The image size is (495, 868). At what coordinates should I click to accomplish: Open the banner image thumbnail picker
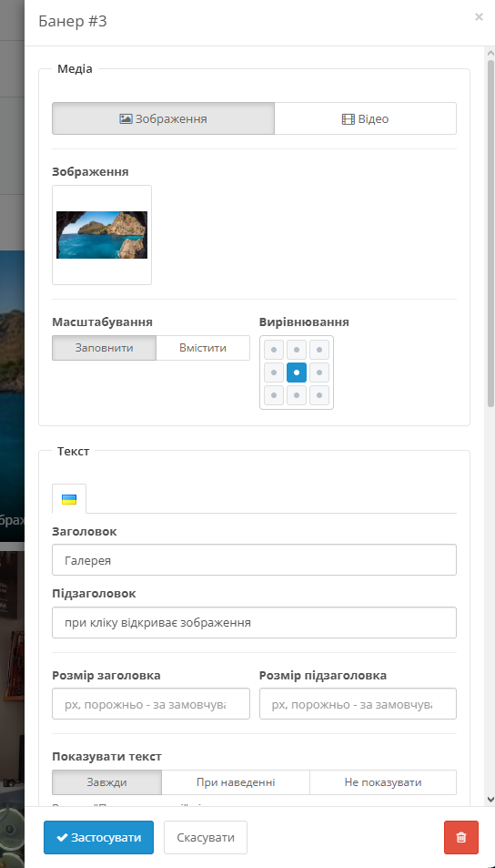(102, 235)
